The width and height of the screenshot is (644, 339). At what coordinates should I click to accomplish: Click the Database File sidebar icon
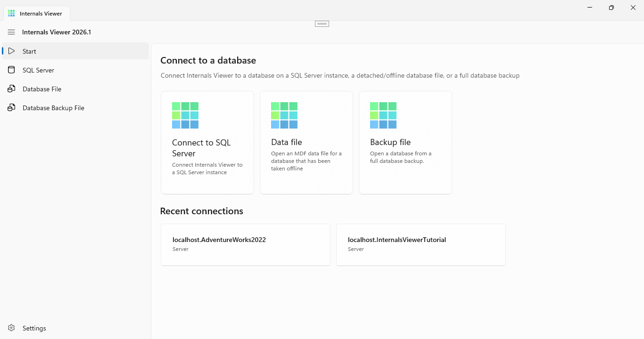(11, 89)
